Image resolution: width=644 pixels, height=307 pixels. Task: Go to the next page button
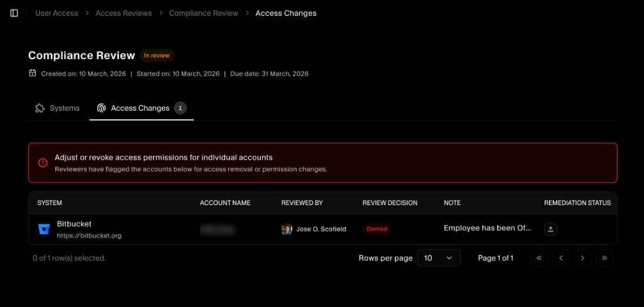(x=582, y=258)
